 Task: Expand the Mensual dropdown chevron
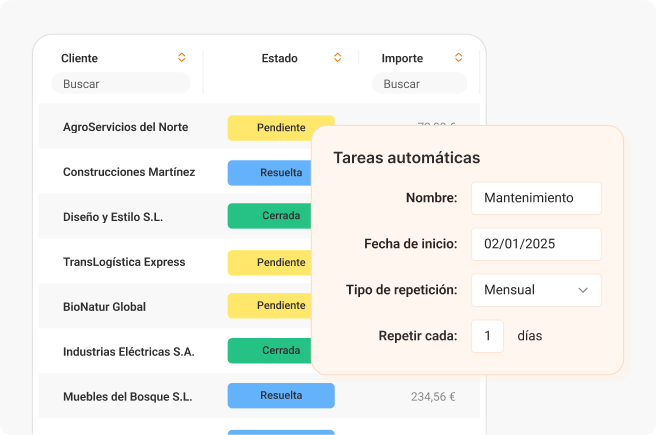[x=583, y=290]
